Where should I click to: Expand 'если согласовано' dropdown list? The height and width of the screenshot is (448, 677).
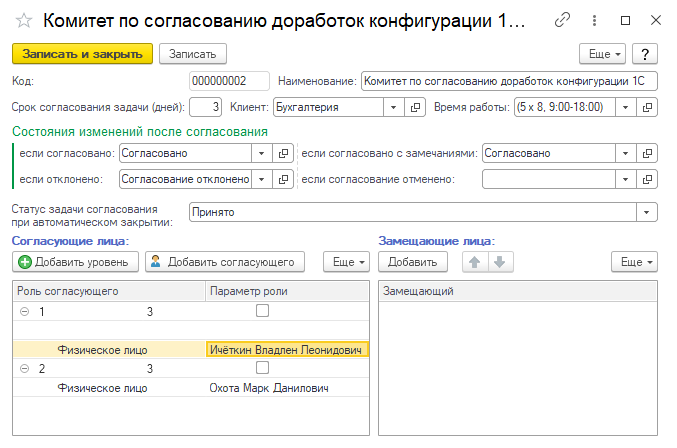(x=262, y=153)
